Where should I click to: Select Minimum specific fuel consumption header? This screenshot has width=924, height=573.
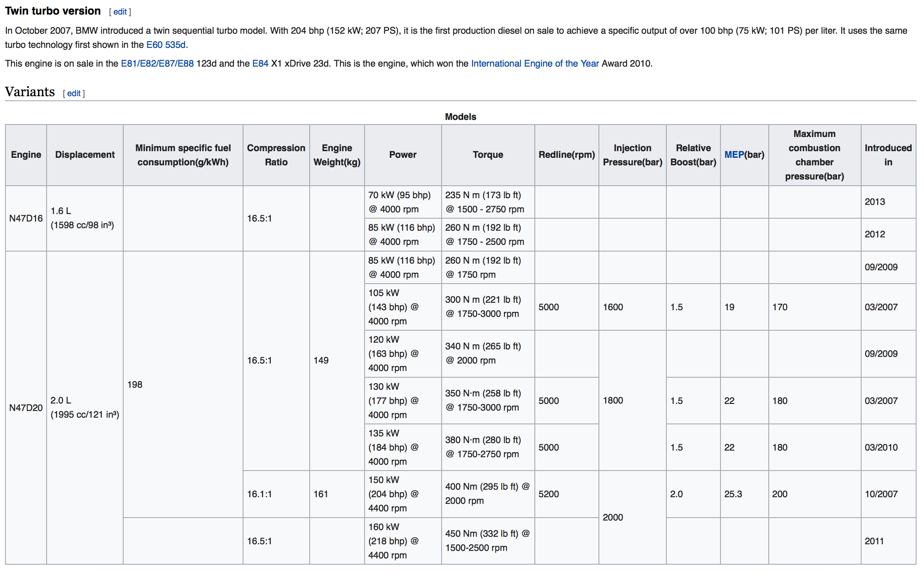click(183, 155)
